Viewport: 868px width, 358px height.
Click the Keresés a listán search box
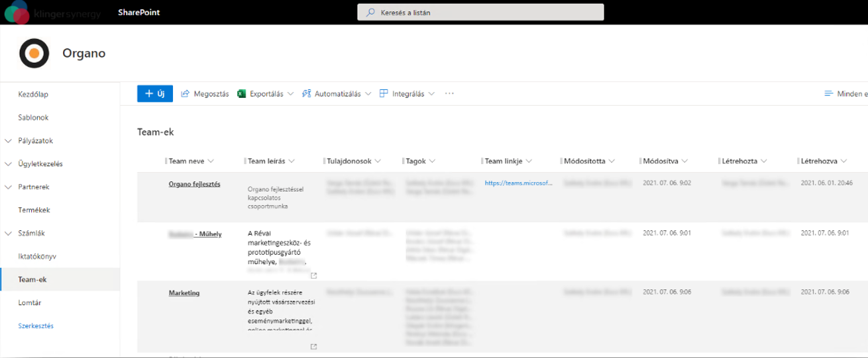(x=480, y=12)
